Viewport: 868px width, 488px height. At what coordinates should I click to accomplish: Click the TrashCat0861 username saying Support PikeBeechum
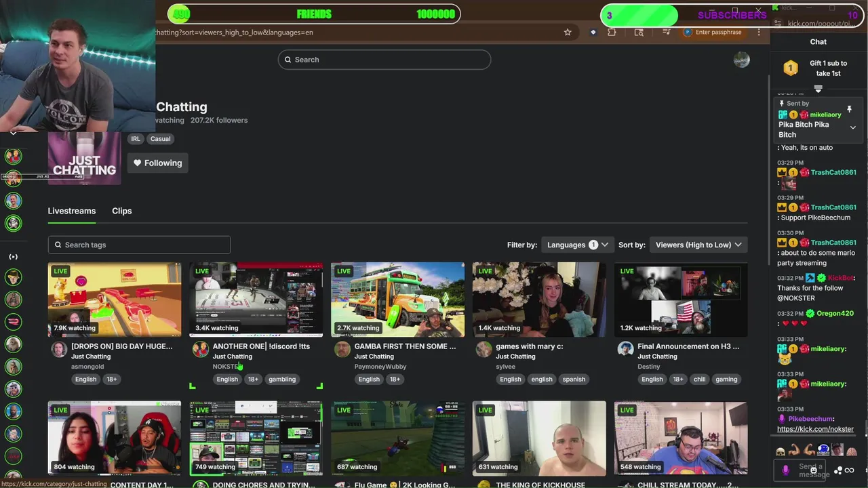(x=833, y=207)
